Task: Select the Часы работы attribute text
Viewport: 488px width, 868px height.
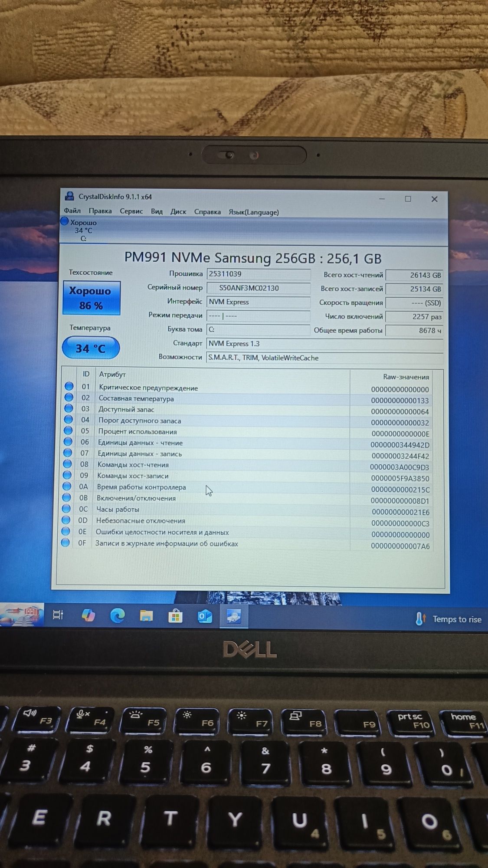Action: pos(118,509)
